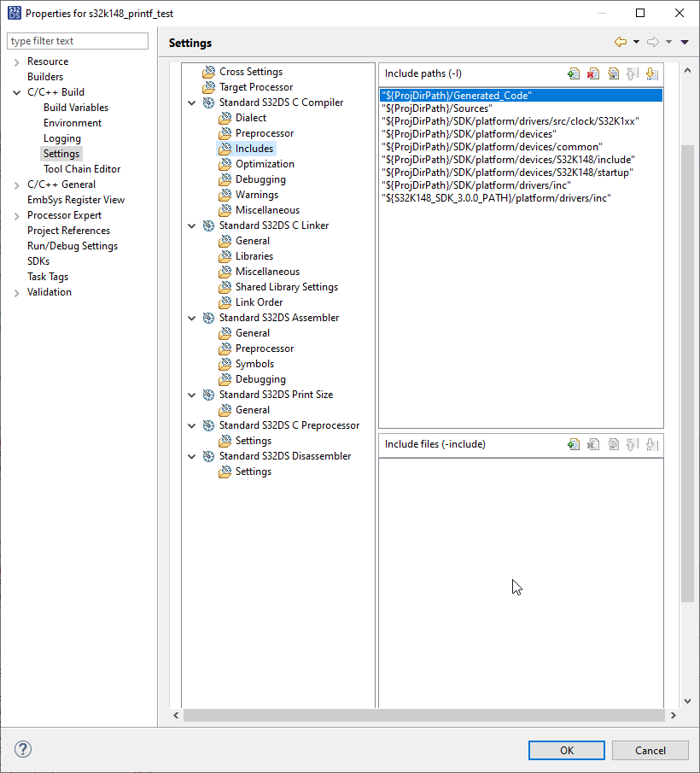Image resolution: width=700 pixels, height=773 pixels.
Task: Select the "${ProjDirPath}/SDK/platform/drivers/inc" include path
Action: pos(521,185)
